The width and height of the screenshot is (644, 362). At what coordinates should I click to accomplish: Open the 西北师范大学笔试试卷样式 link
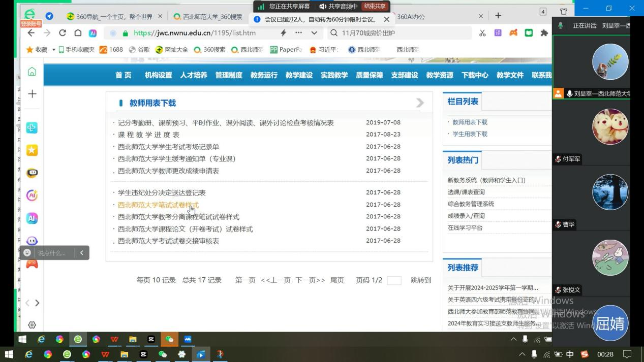[158, 205]
